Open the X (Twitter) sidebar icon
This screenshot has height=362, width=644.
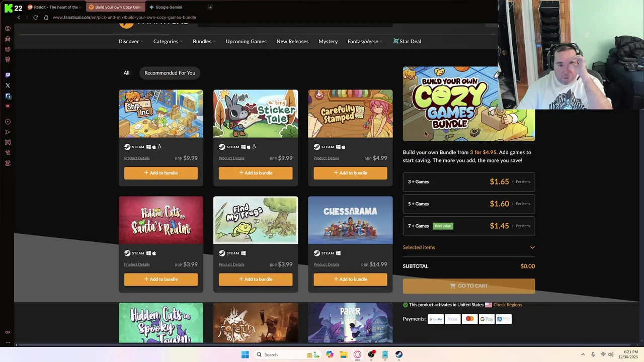8,85
